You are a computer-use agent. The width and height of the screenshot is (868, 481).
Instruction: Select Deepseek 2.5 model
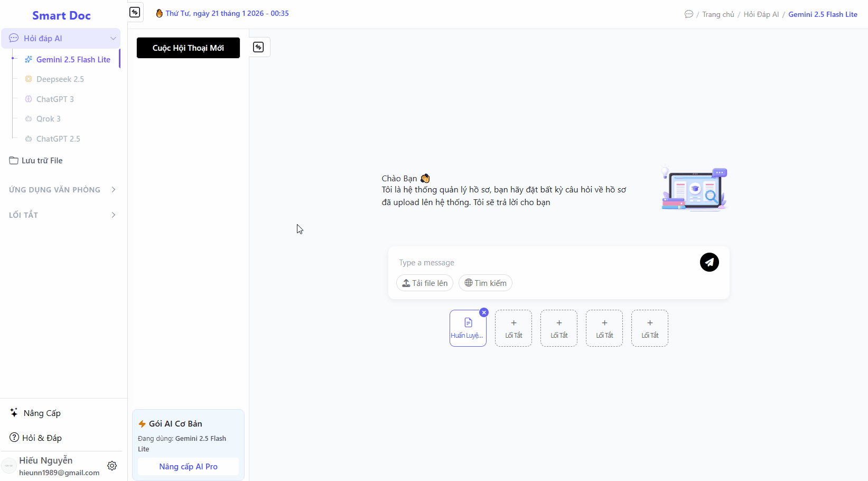[x=60, y=79]
